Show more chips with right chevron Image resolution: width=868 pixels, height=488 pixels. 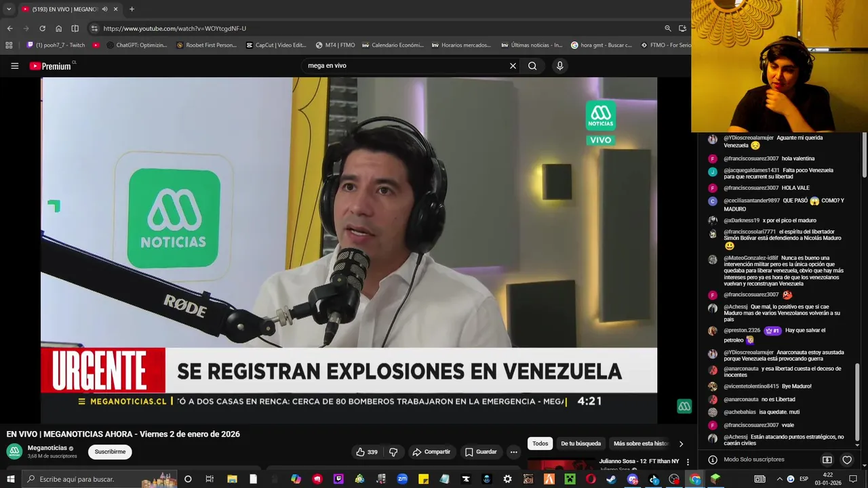[681, 443]
